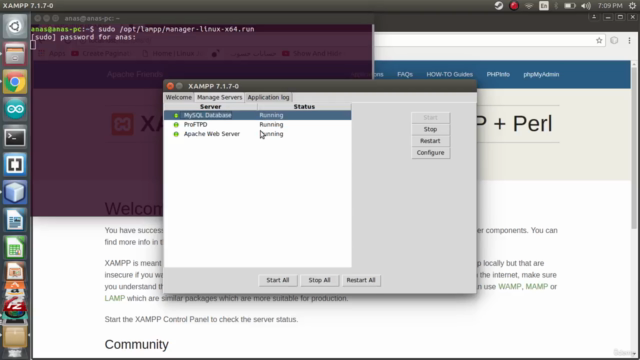Follow the MAMP link on the page
640x360 pixels.
coord(536,287)
